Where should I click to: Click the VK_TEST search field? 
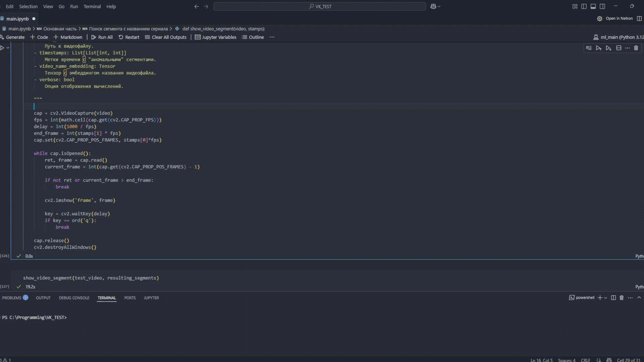tap(320, 6)
